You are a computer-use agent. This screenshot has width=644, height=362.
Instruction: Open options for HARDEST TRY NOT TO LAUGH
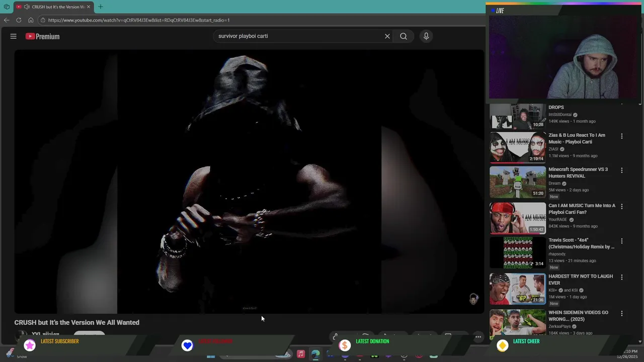[621, 277]
